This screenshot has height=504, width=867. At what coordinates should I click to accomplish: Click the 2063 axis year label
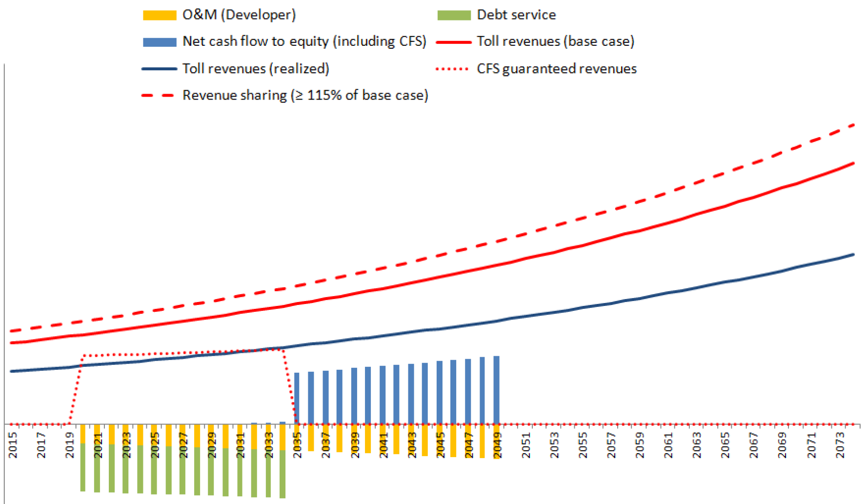coord(697,445)
